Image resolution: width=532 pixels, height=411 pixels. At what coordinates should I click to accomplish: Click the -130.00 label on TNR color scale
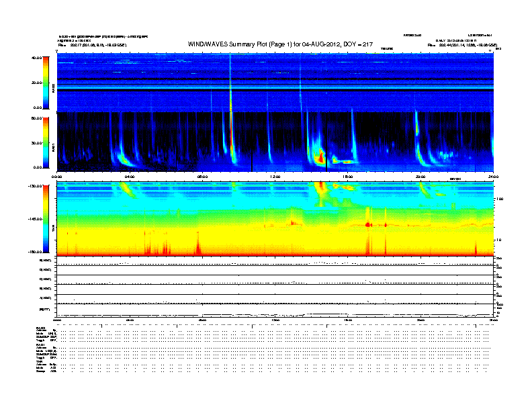(x=35, y=186)
